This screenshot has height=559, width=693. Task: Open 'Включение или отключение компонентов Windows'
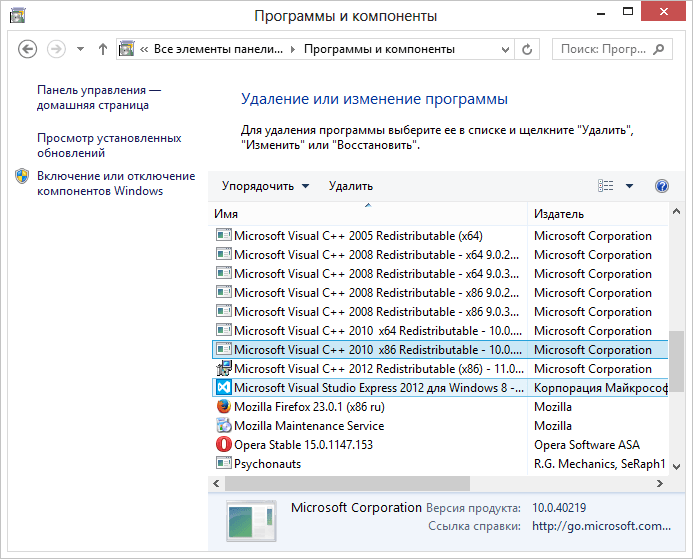(x=116, y=183)
